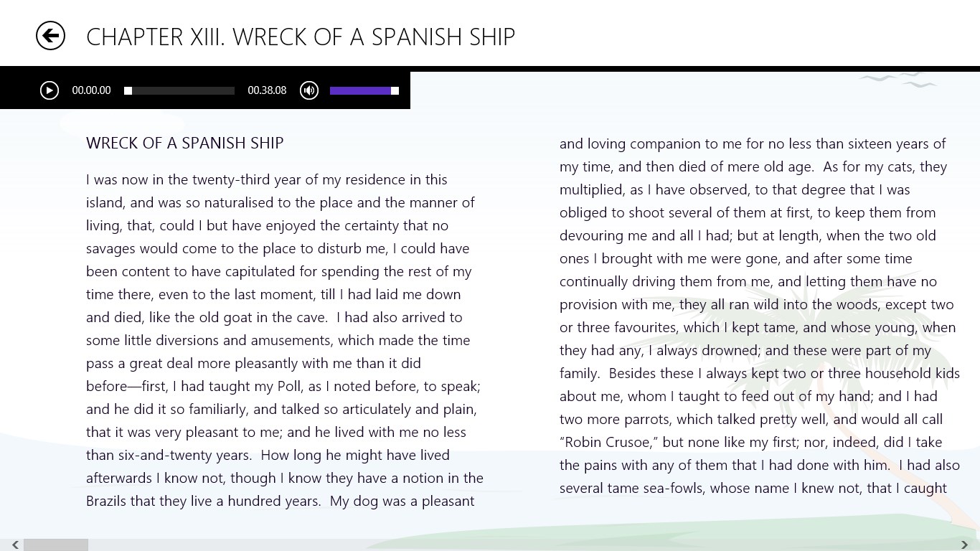Click empty horizontal scrollbar track area

pyautogui.click(x=502, y=545)
